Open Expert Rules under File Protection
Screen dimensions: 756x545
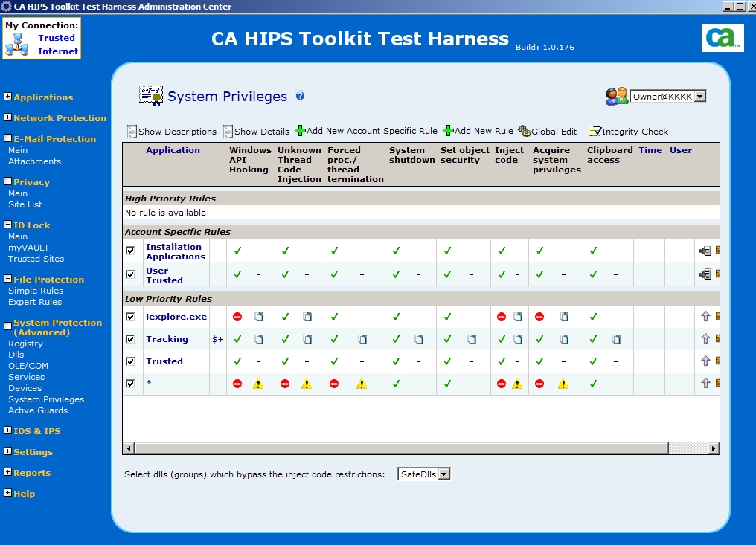[35, 302]
